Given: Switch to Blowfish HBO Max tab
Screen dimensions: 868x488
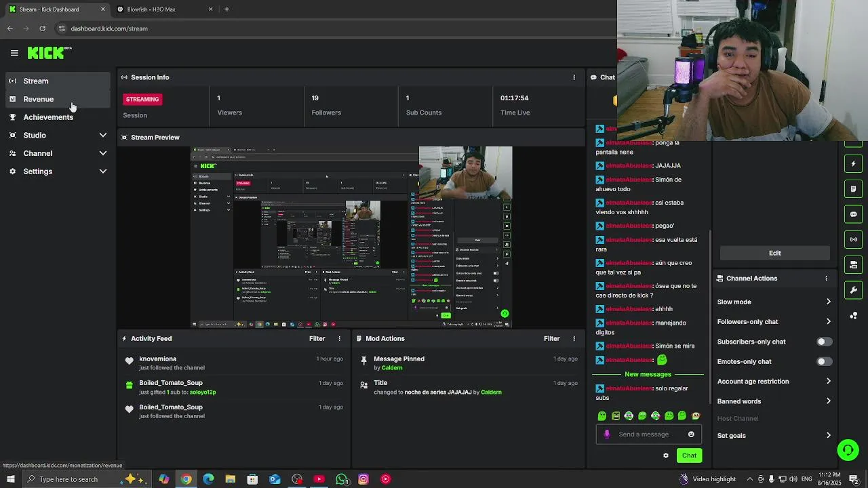Looking at the screenshot, I should pyautogui.click(x=164, y=9).
